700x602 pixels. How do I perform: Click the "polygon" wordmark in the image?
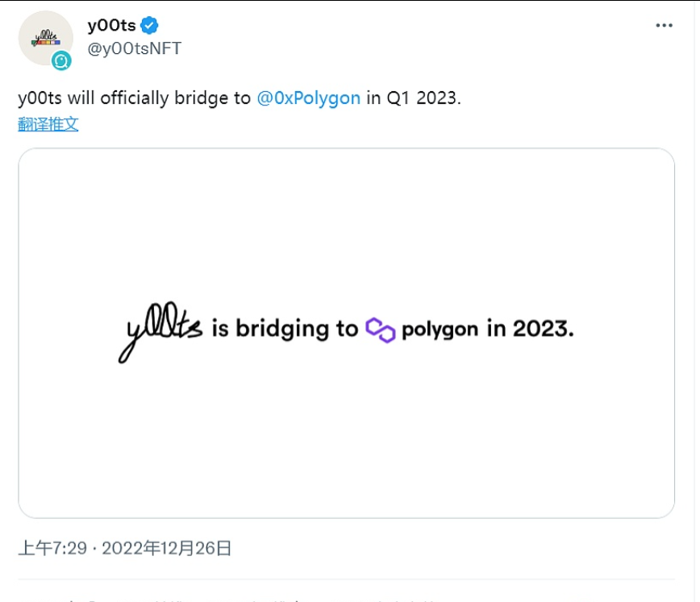coord(440,330)
